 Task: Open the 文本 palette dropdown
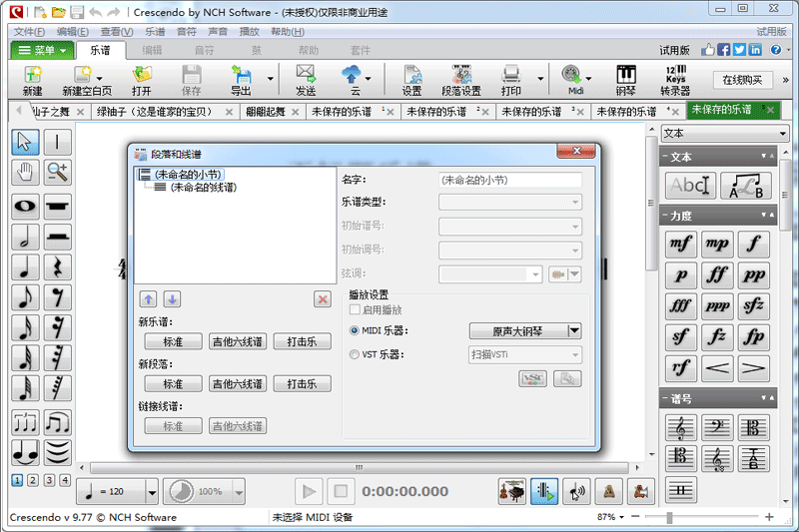pyautogui.click(x=725, y=134)
